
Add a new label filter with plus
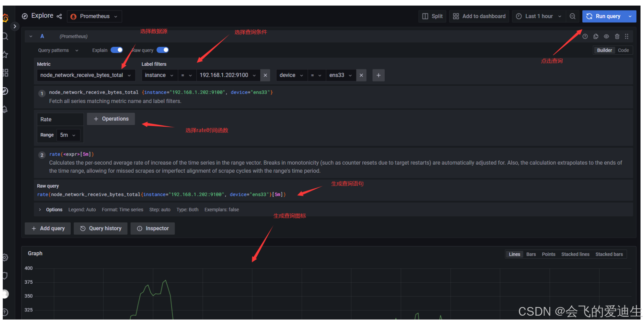[378, 75]
